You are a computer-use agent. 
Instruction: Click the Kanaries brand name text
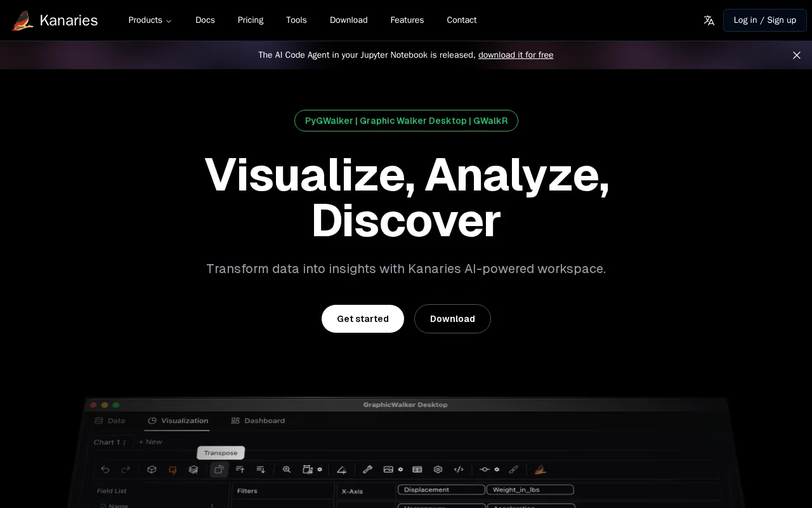(69, 20)
